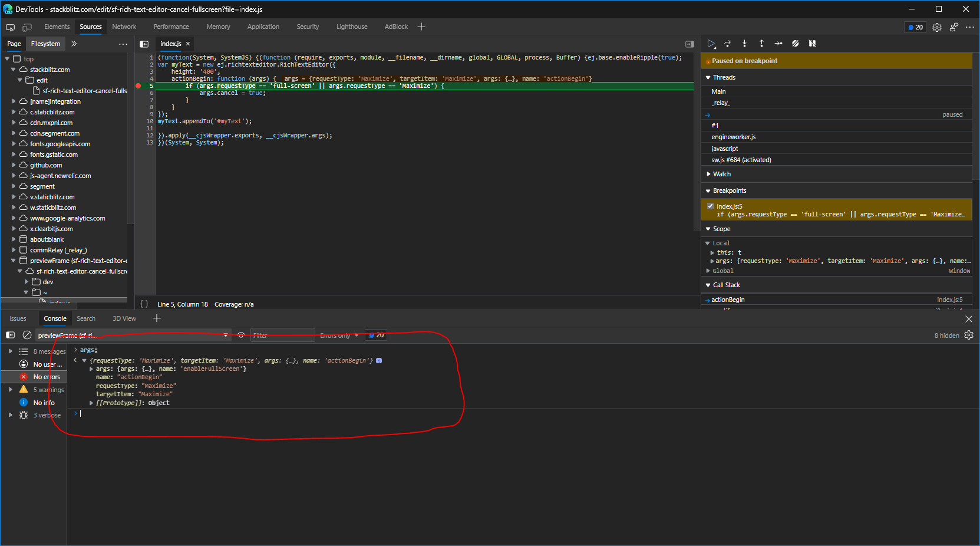The image size is (980, 546).
Task: Switch to the Network tab
Action: [x=124, y=27]
